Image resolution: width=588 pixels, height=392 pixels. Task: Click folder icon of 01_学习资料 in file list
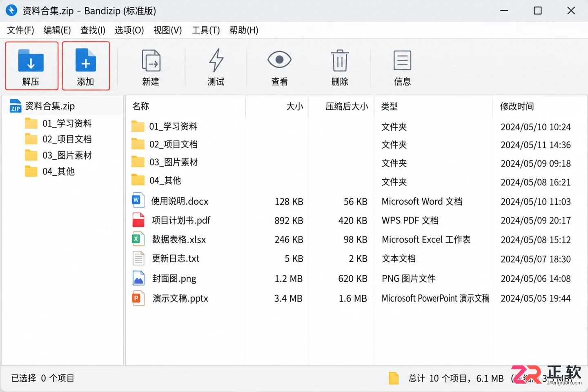pos(138,126)
